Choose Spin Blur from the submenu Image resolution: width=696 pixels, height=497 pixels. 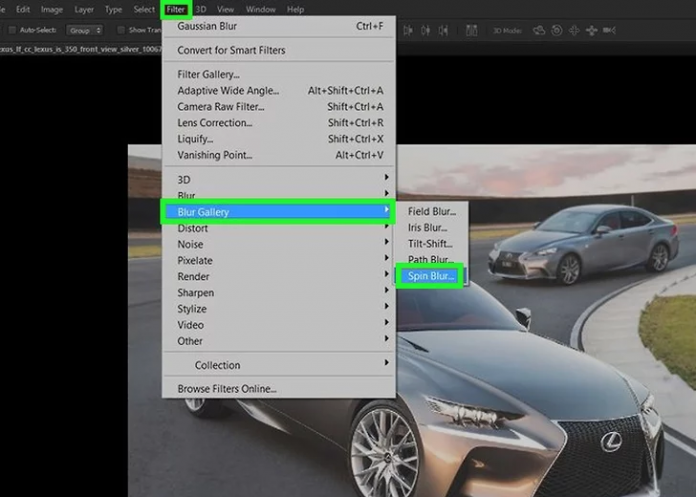(430, 276)
